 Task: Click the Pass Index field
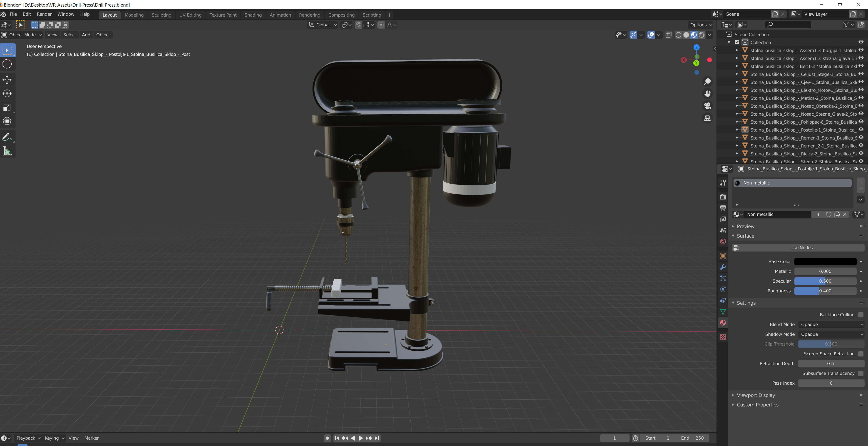click(x=831, y=383)
